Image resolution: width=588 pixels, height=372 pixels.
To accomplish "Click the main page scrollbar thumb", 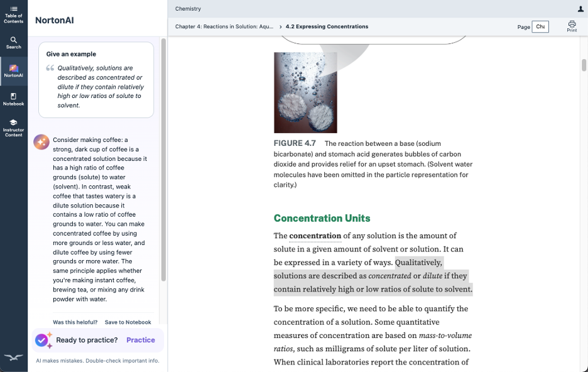I will [584, 65].
